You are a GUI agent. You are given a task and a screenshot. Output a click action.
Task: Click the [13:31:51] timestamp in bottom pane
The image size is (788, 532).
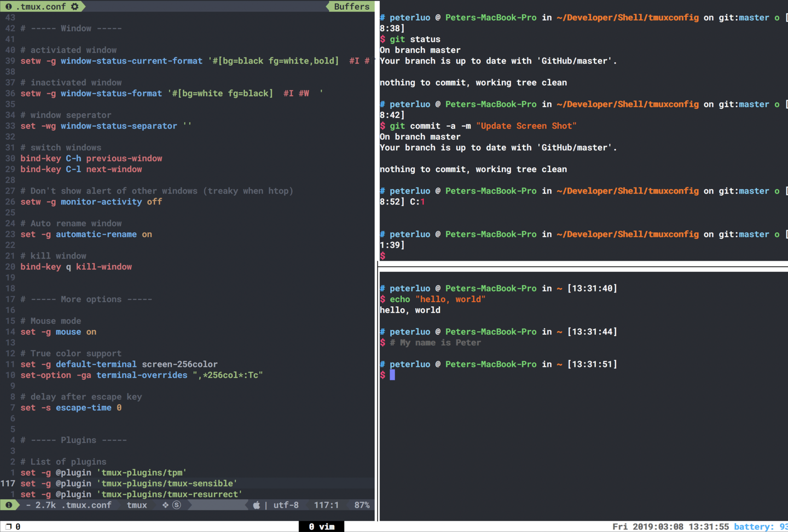592,364
